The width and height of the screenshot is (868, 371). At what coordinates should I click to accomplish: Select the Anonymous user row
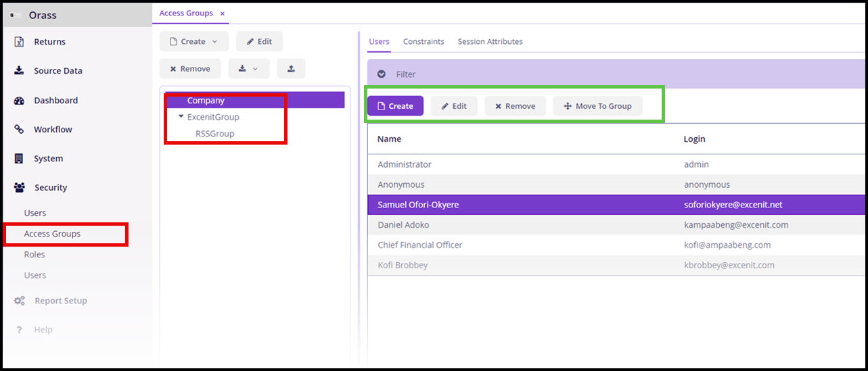click(x=616, y=184)
